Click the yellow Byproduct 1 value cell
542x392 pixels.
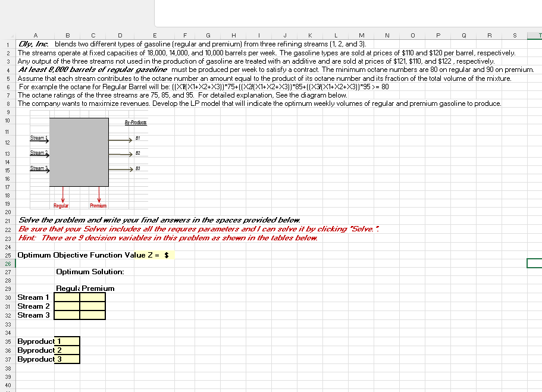pyautogui.click(x=67, y=342)
